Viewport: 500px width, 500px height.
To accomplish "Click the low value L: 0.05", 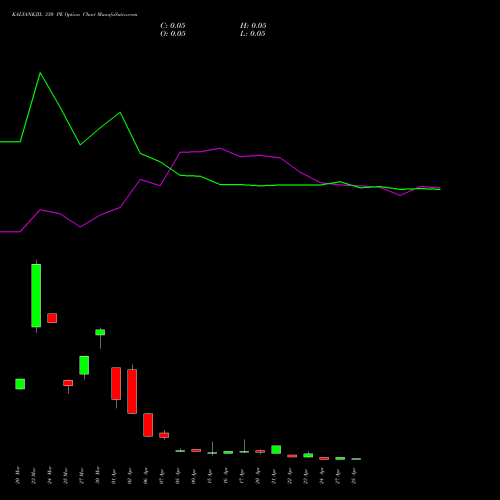I will tap(253, 34).
